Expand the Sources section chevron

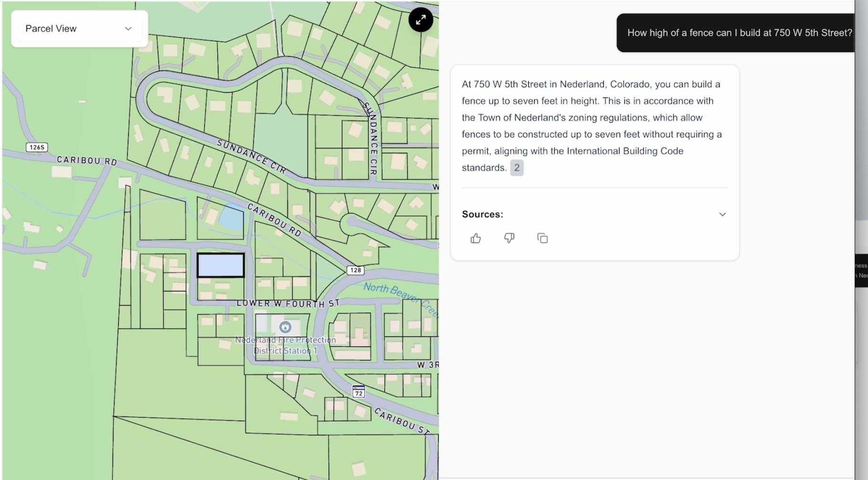pyautogui.click(x=722, y=214)
